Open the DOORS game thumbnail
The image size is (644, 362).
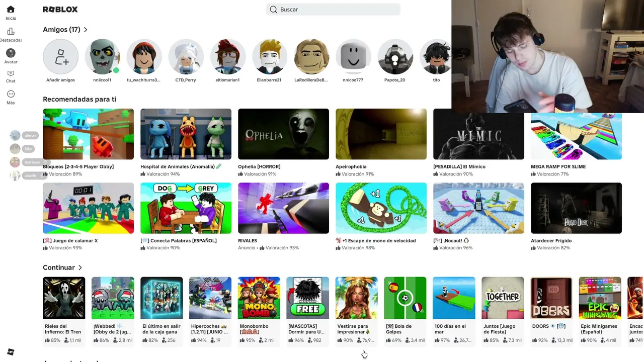point(551,298)
